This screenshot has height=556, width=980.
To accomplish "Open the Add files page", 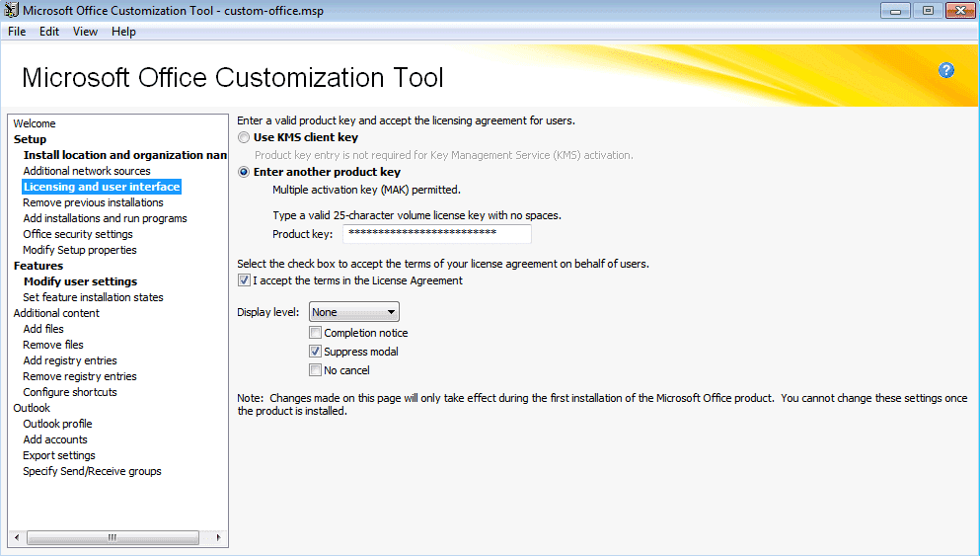I will pyautogui.click(x=43, y=328).
